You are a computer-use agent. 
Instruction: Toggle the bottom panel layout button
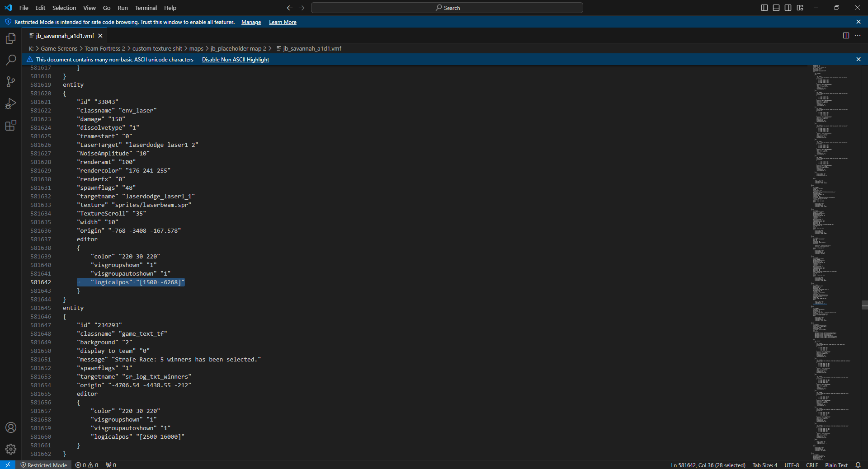776,8
